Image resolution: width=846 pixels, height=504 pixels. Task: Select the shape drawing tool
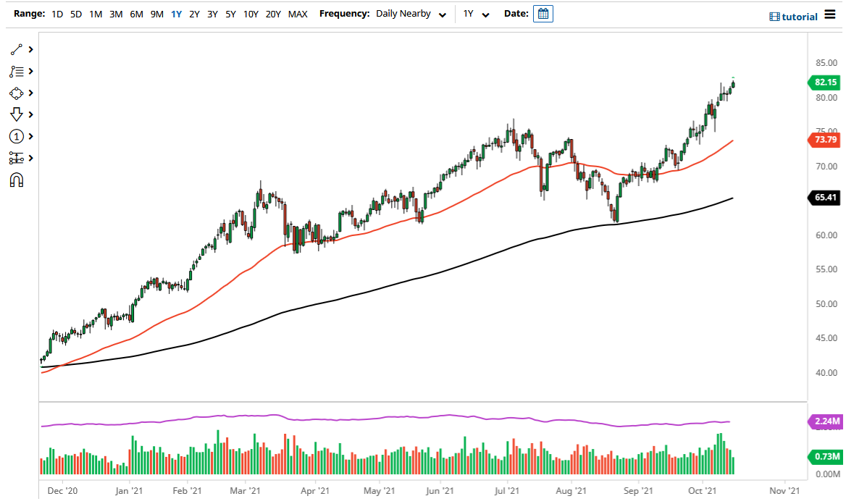click(x=16, y=93)
